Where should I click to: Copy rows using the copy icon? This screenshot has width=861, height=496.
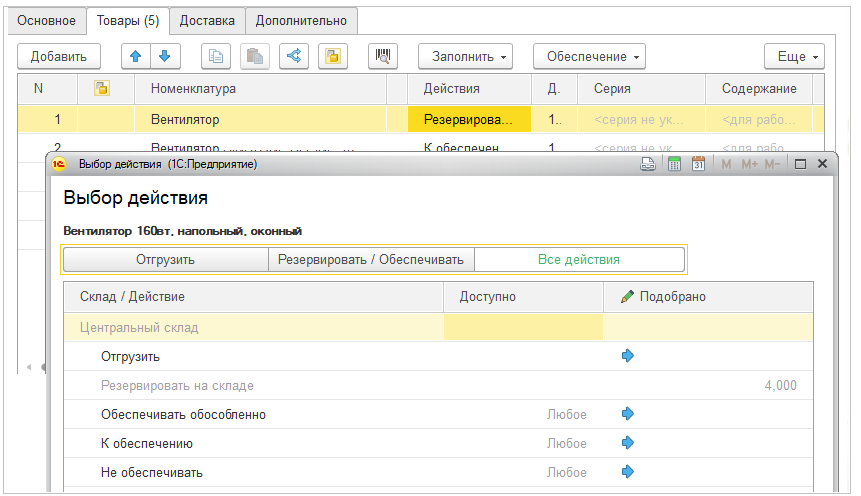(x=216, y=57)
